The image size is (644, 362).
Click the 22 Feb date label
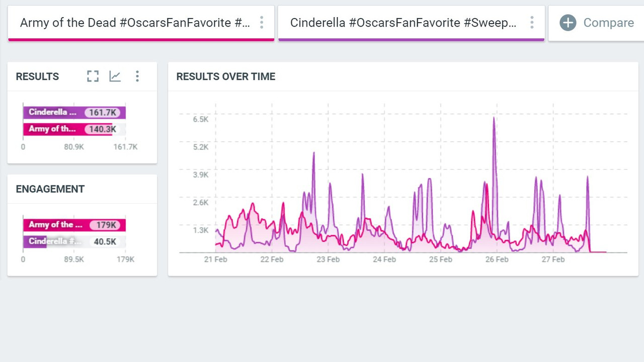pyautogui.click(x=272, y=259)
